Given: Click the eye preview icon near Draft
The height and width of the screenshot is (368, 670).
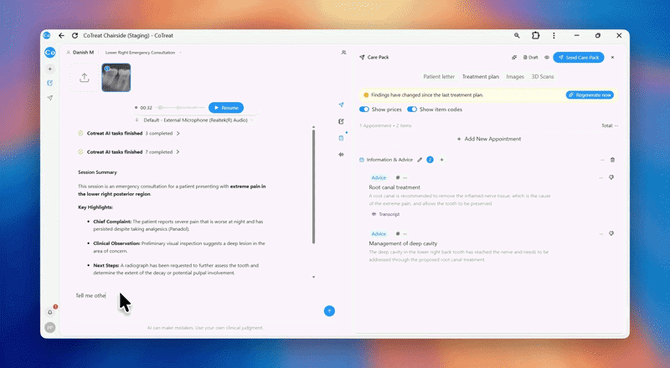Looking at the screenshot, I should point(547,57).
